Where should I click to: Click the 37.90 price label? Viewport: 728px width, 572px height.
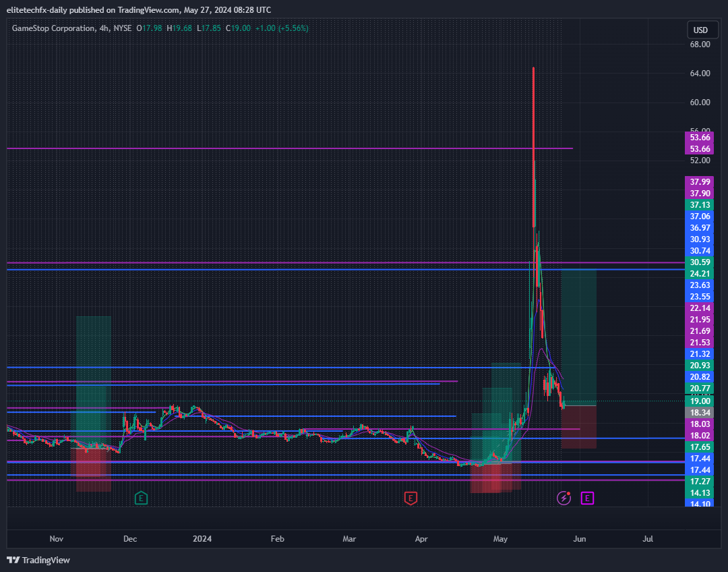click(x=699, y=194)
